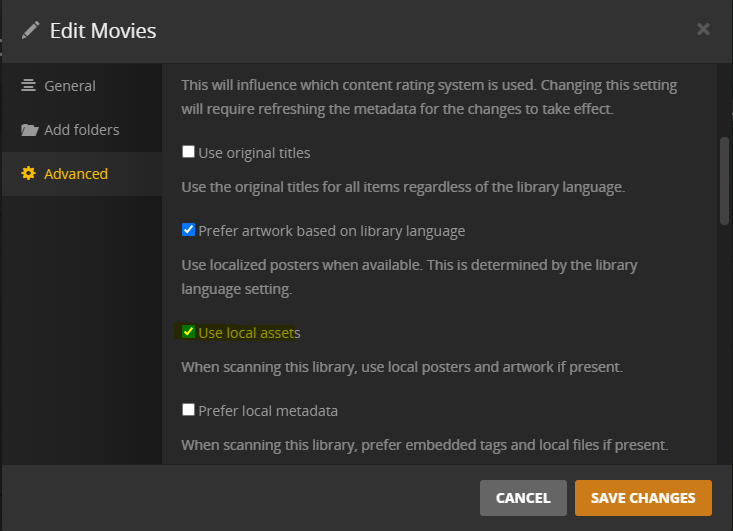Click the pencil icon beside Edit Movies
Screen dimensions: 733x531
coord(30,30)
